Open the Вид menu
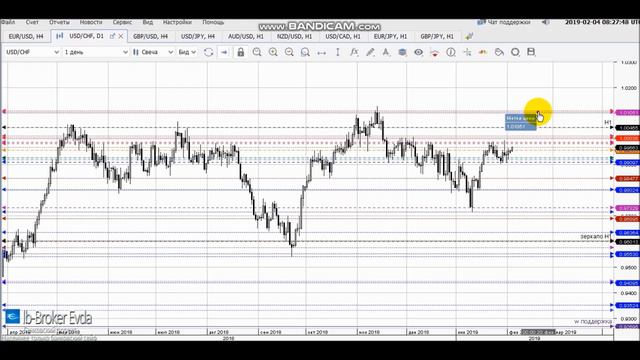 (147, 22)
